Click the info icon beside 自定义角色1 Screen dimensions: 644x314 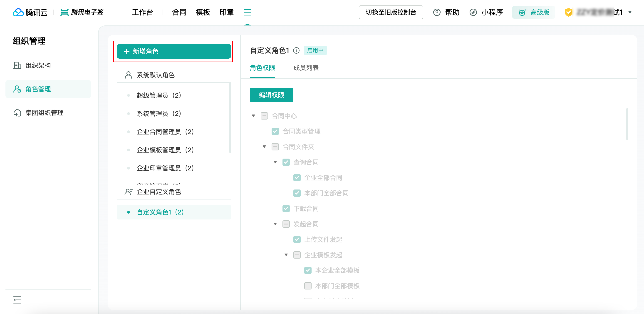296,50
